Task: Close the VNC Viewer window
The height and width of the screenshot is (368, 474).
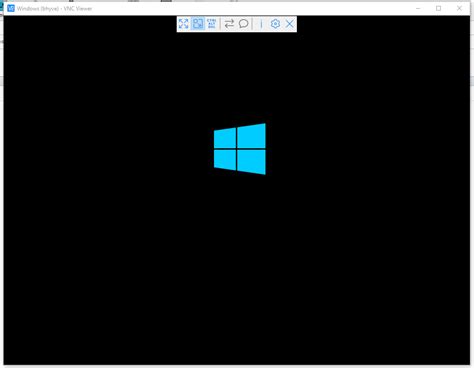Action: point(459,8)
